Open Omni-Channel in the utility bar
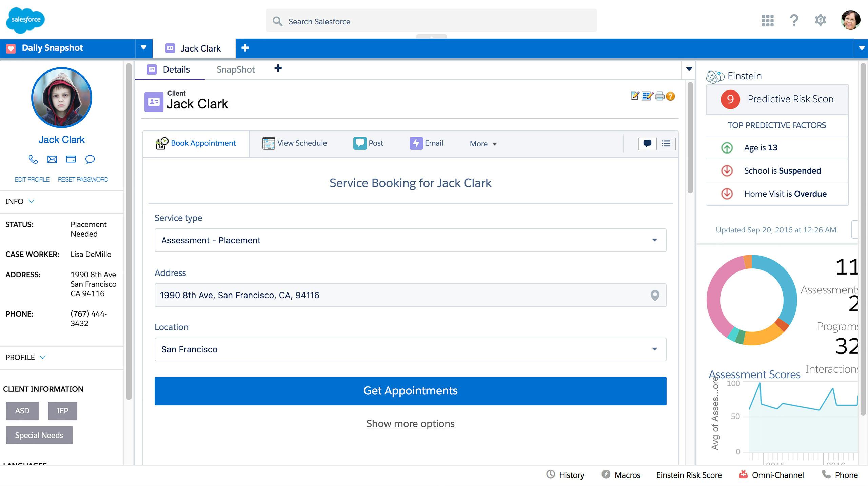This screenshot has height=486, width=868. click(x=771, y=475)
